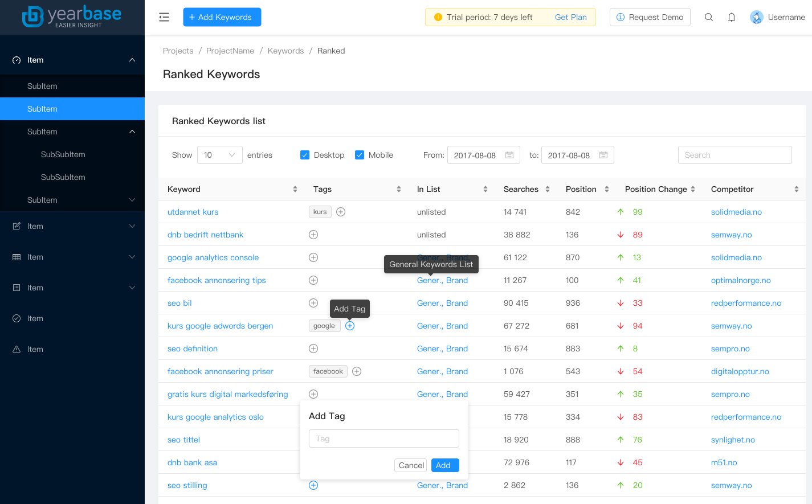Uncheck the Desktop checkbox
812x504 pixels.
(x=305, y=154)
